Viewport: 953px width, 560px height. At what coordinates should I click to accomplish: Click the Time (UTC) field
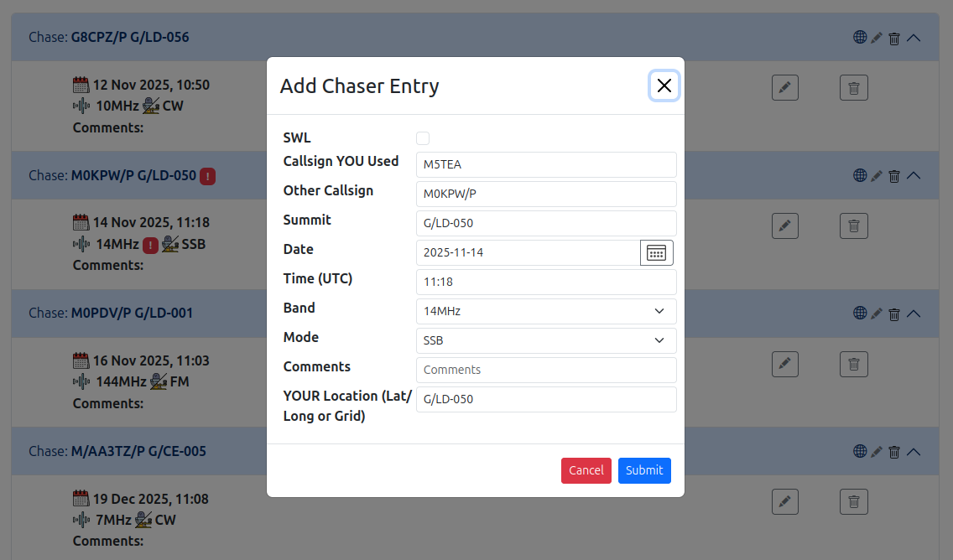tap(546, 282)
